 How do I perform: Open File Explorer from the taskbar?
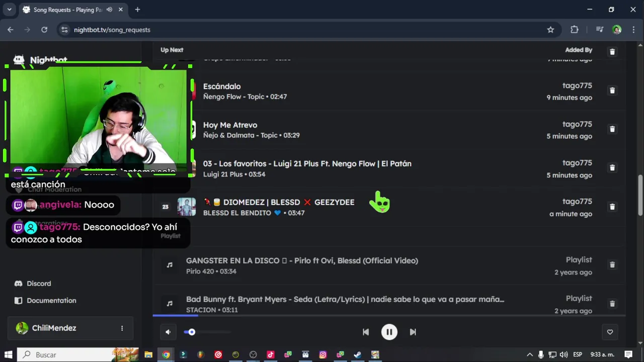tap(148, 354)
